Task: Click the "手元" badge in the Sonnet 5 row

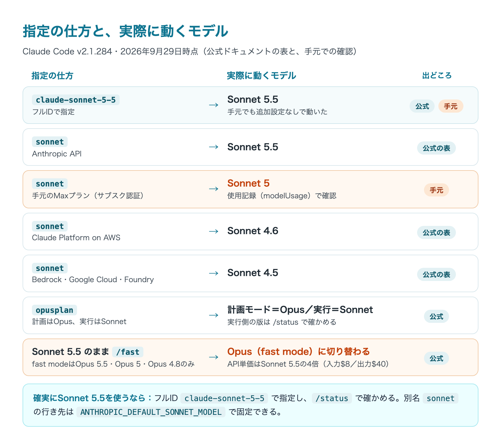Action: click(x=436, y=190)
